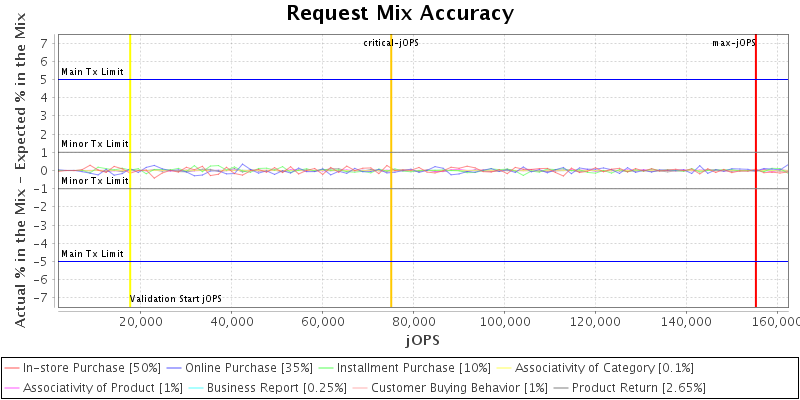Screen dimensions: 800x400
Task: Select the Online Purchase [35%] legend item
Action: tap(253, 368)
